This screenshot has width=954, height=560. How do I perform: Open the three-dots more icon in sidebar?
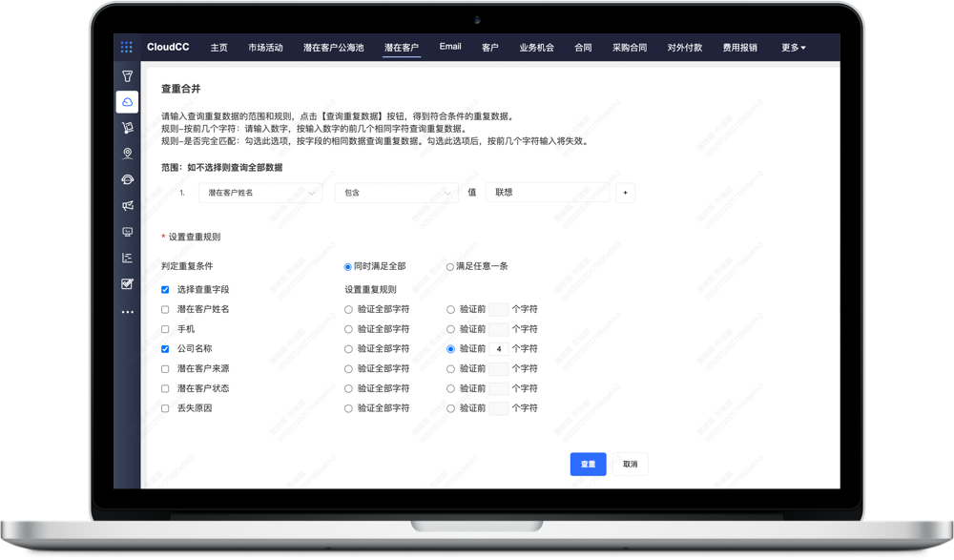coord(127,312)
